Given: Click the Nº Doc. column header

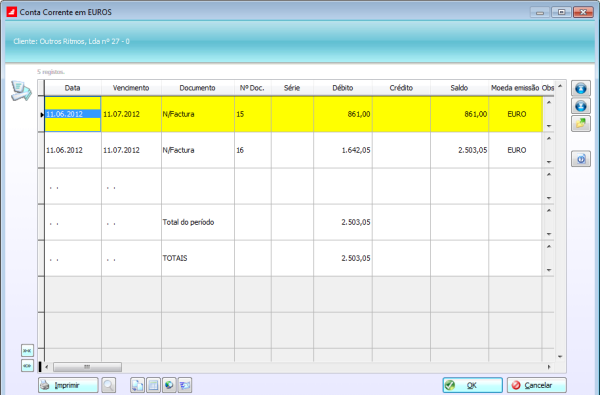Looking at the screenshot, I should 253,88.
